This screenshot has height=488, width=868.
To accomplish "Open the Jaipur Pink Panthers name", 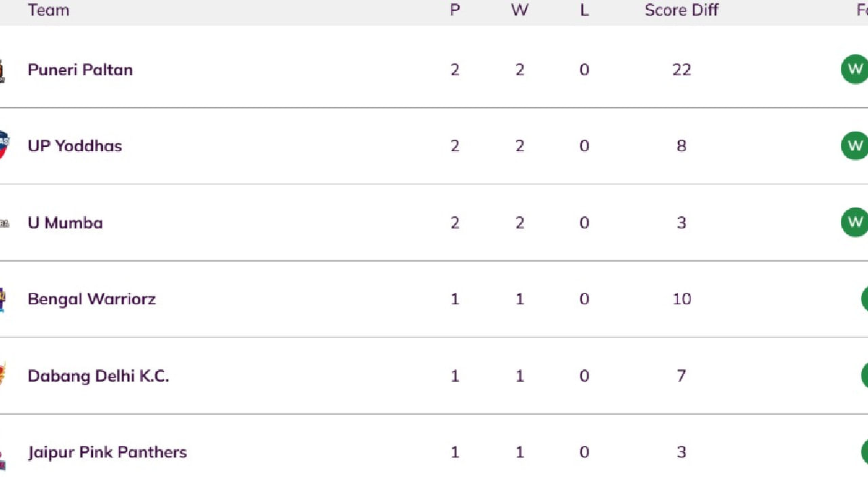I will point(107,452).
